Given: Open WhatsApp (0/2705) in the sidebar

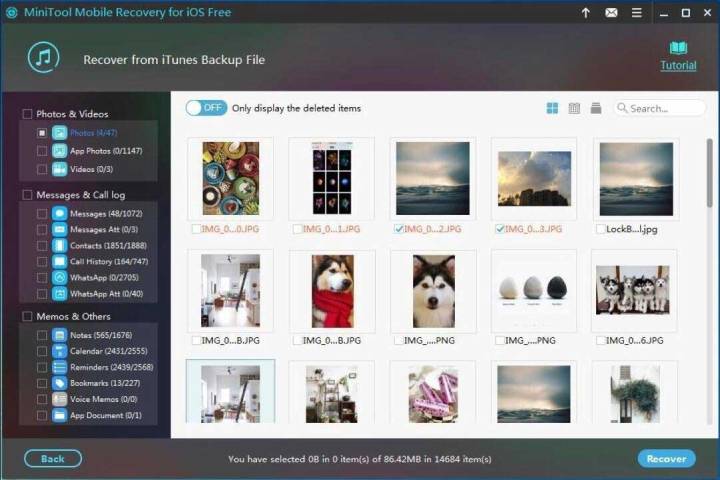Looking at the screenshot, I should (x=104, y=277).
